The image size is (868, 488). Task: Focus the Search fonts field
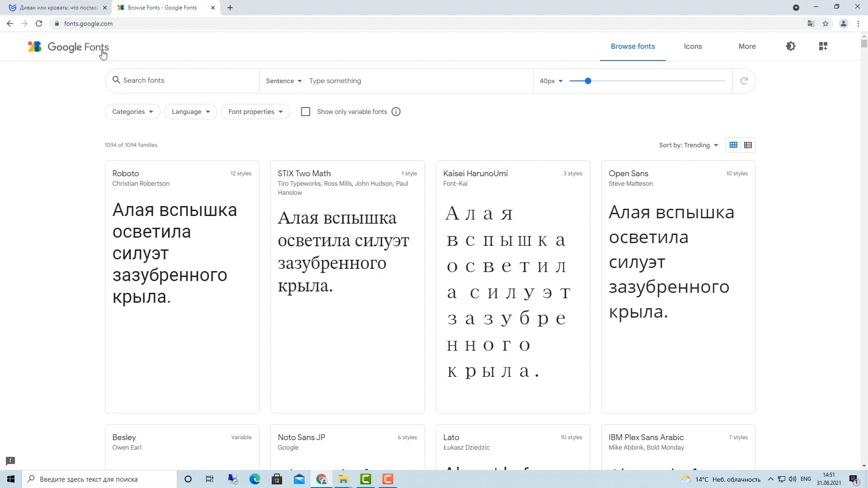click(182, 80)
